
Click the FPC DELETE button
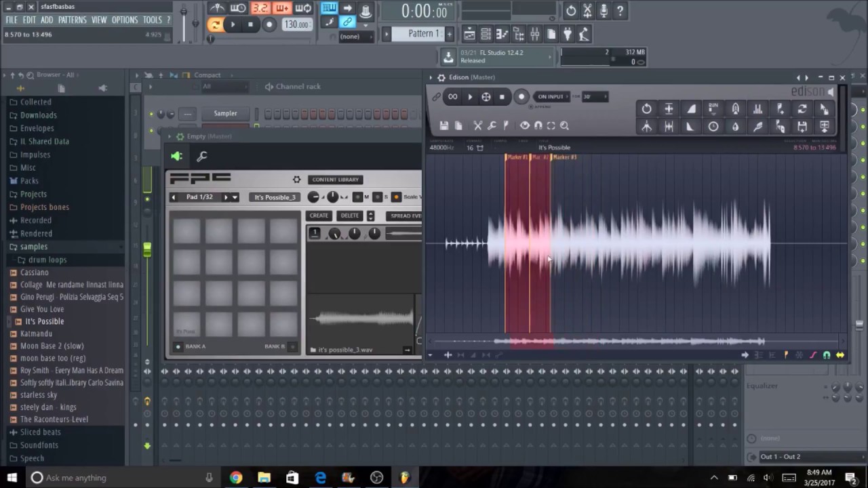pyautogui.click(x=350, y=216)
